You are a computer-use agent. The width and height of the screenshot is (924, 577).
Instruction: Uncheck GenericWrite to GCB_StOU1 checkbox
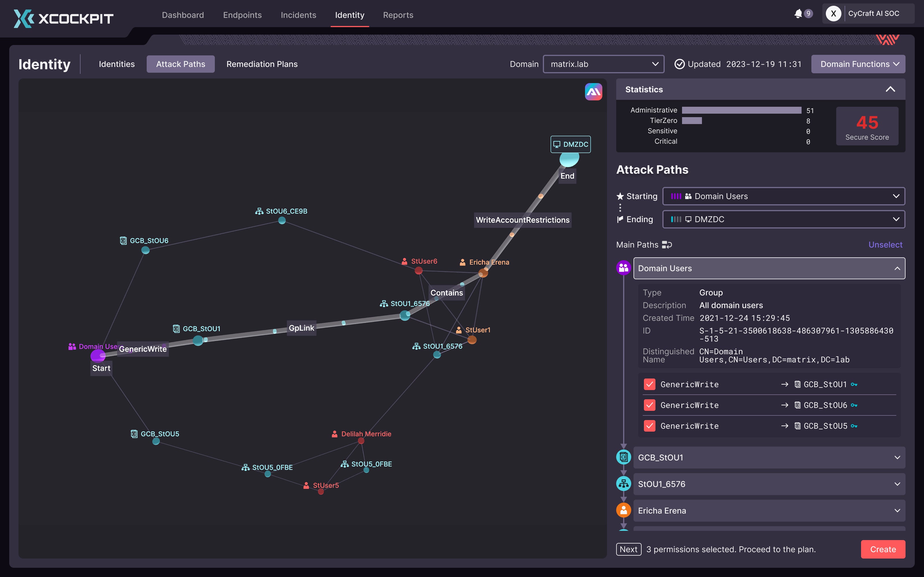pyautogui.click(x=649, y=384)
